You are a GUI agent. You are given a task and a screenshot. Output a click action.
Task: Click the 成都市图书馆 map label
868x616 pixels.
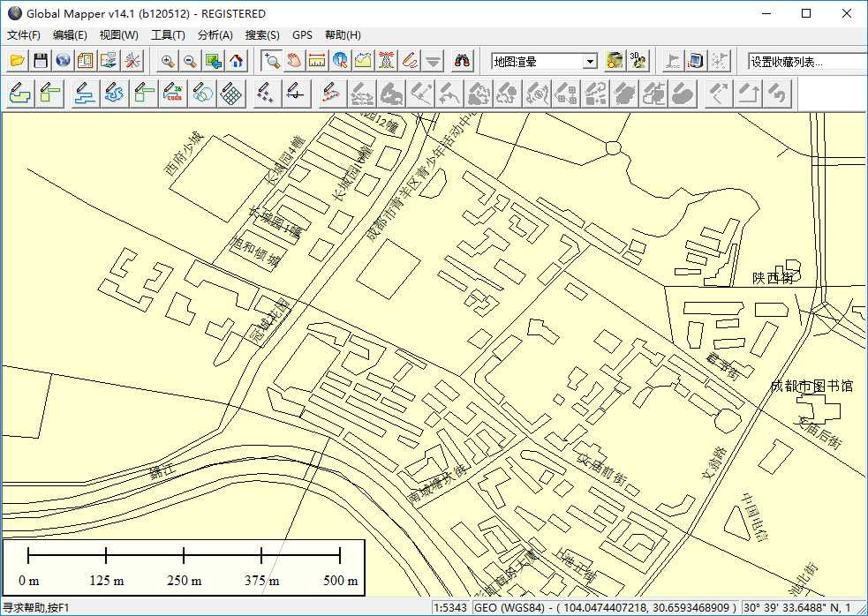coord(812,386)
